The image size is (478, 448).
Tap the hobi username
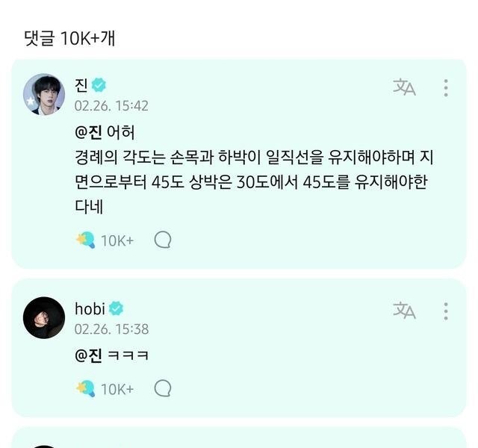[x=90, y=308]
